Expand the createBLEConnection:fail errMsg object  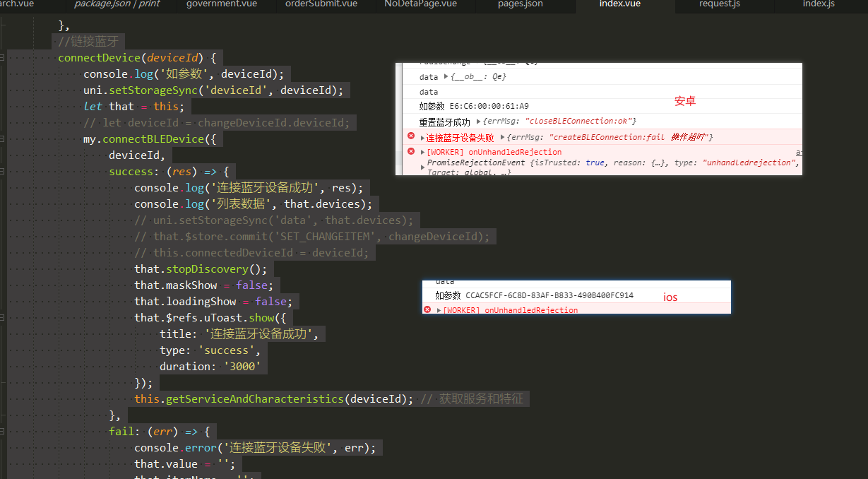503,137
